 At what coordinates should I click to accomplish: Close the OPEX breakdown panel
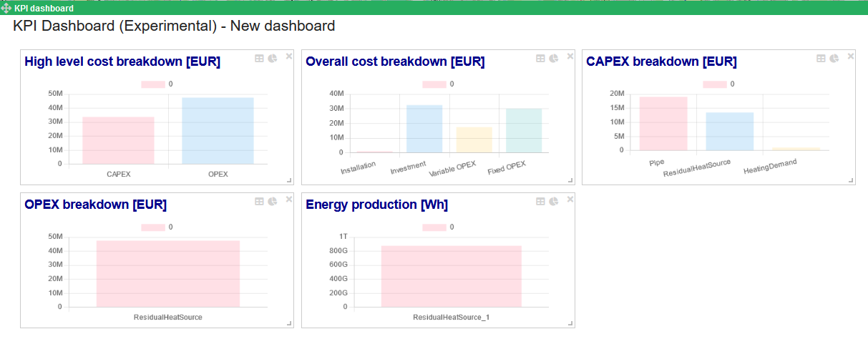tap(289, 199)
